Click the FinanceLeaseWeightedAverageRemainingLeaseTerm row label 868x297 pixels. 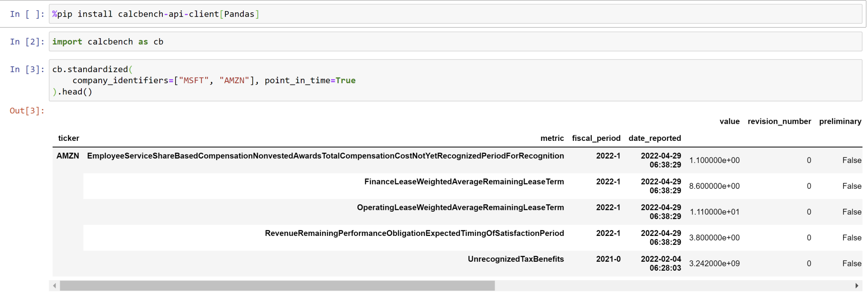(x=464, y=182)
